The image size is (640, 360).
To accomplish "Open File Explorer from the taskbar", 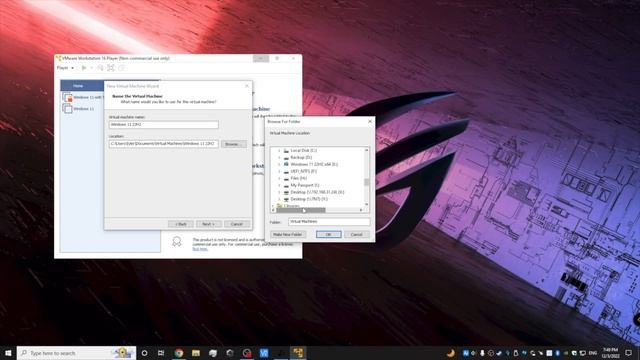I will [196, 353].
